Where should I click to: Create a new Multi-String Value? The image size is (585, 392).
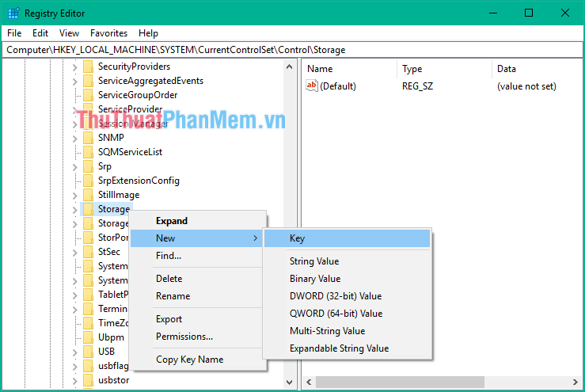pos(347,331)
